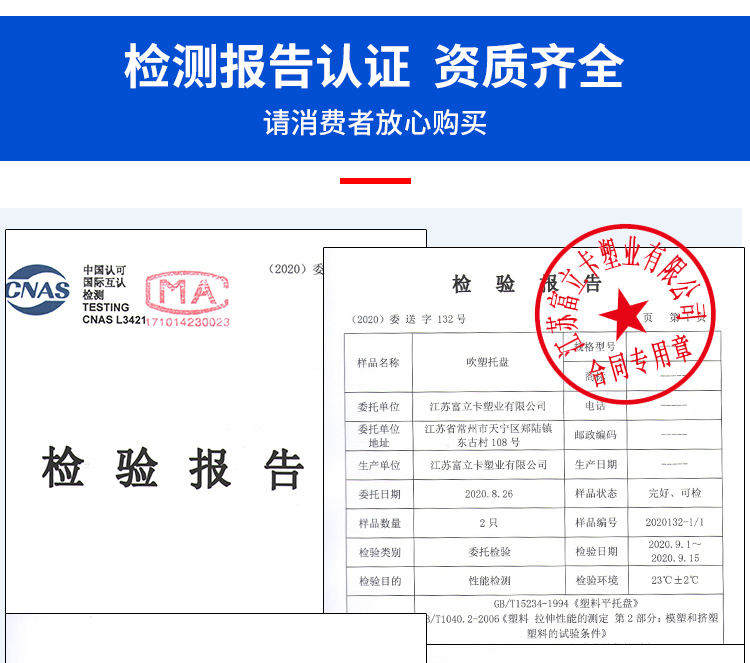Click the 生产单位 row label
Screen dimensions: 750x663
coord(379,465)
